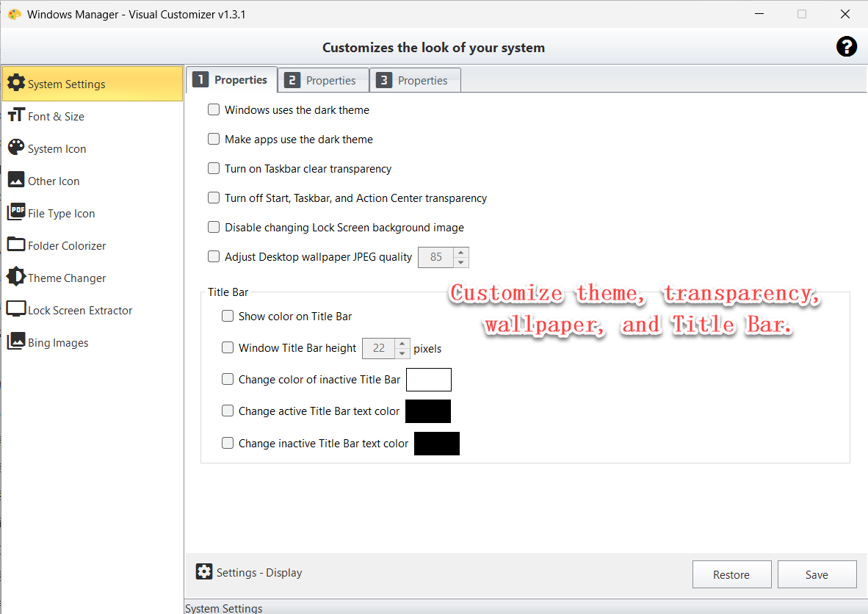Click the Settings - Display gear icon
Viewport: 868px width, 614px height.
[x=204, y=571]
